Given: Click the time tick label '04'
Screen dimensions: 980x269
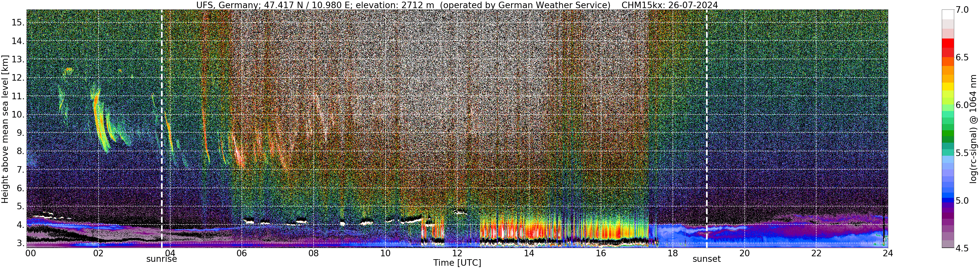Looking at the screenshot, I should [170, 253].
